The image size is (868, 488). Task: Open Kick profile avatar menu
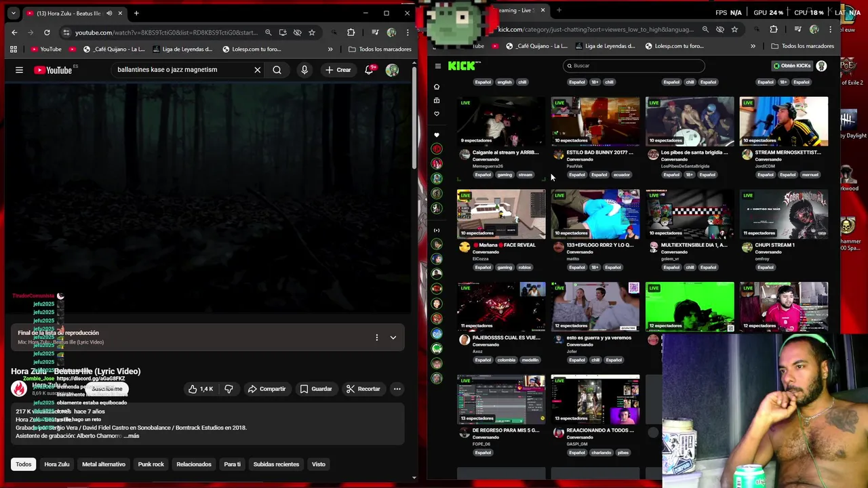[x=821, y=66]
